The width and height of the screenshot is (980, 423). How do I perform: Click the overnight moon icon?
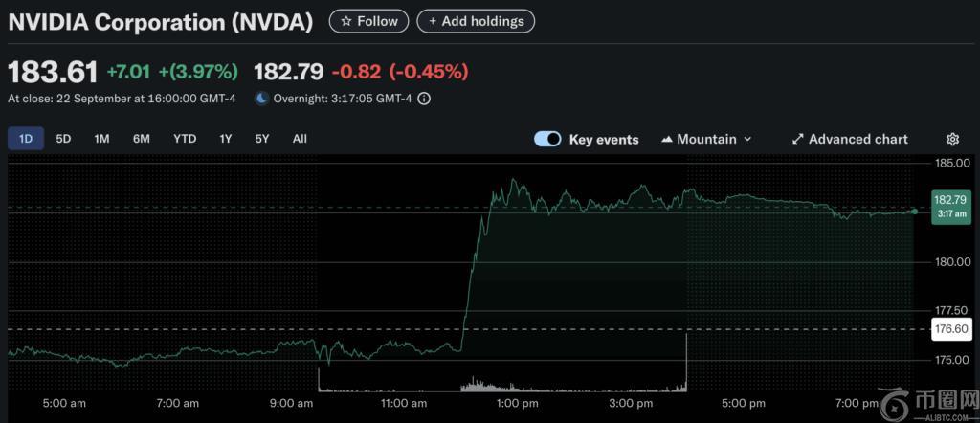pyautogui.click(x=261, y=99)
